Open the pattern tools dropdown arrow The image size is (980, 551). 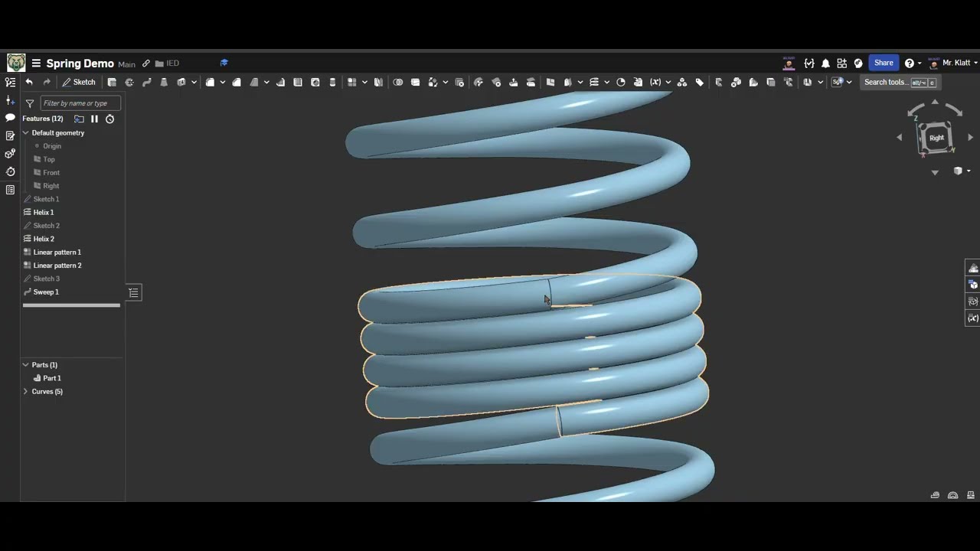364,82
